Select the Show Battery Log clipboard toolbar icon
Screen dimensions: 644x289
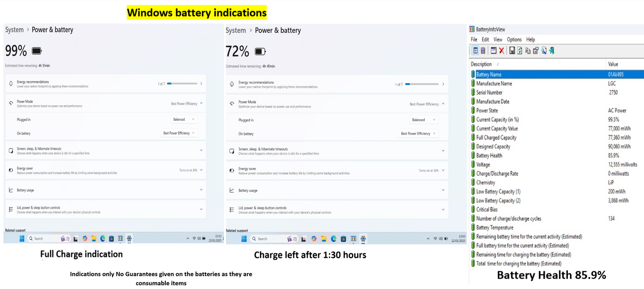(x=483, y=50)
